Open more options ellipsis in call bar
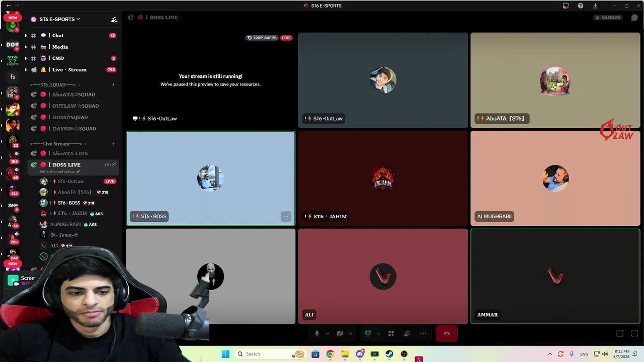Viewport: 644px width, 362px height. pos(423,333)
